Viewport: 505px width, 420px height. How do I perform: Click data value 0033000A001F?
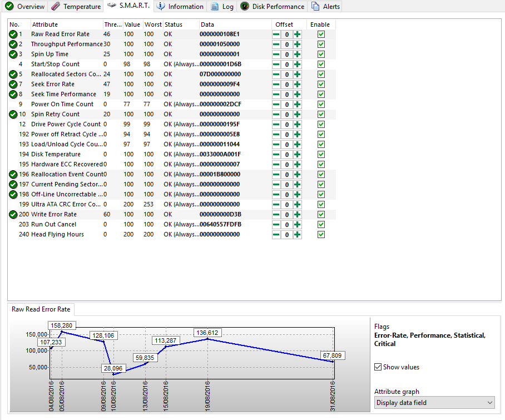220,154
